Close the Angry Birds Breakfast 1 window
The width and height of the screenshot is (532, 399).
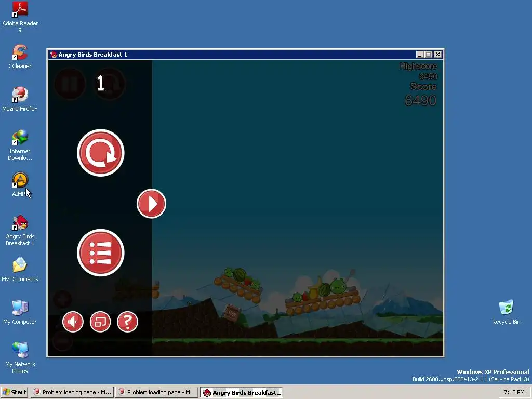pos(437,54)
